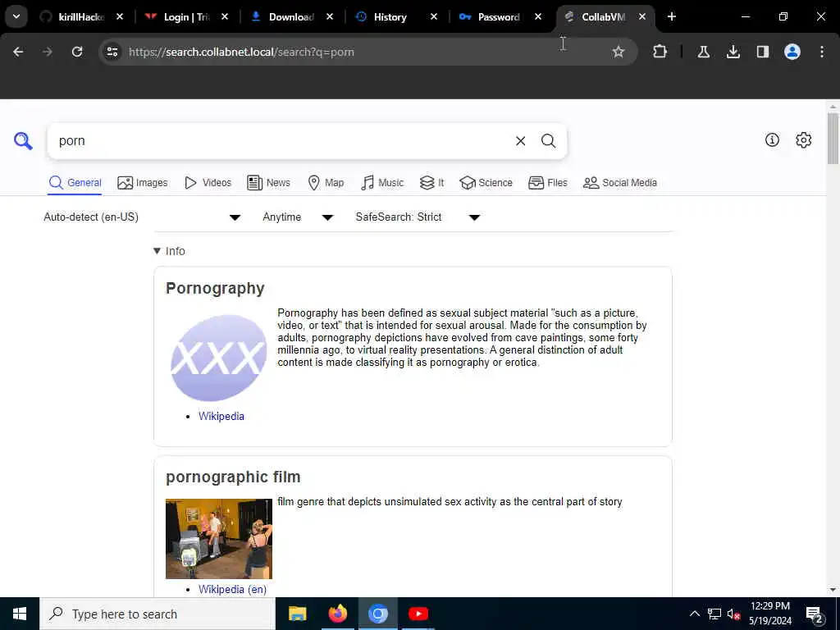Open the tab search dropdown arrow

(x=16, y=16)
